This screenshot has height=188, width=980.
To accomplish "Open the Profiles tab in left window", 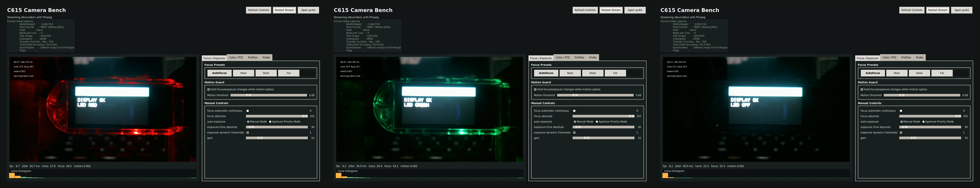I will pos(253,57).
